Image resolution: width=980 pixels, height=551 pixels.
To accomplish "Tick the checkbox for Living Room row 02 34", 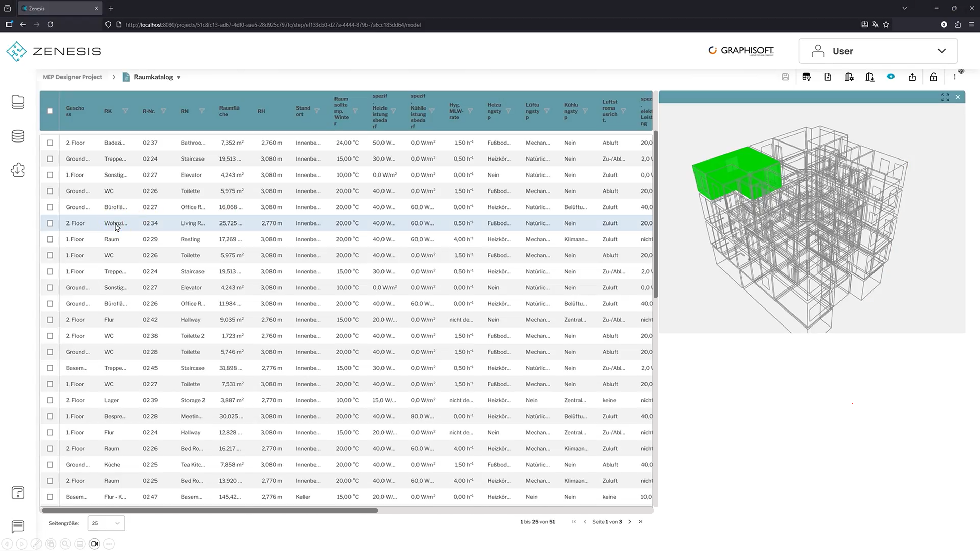I will [50, 223].
